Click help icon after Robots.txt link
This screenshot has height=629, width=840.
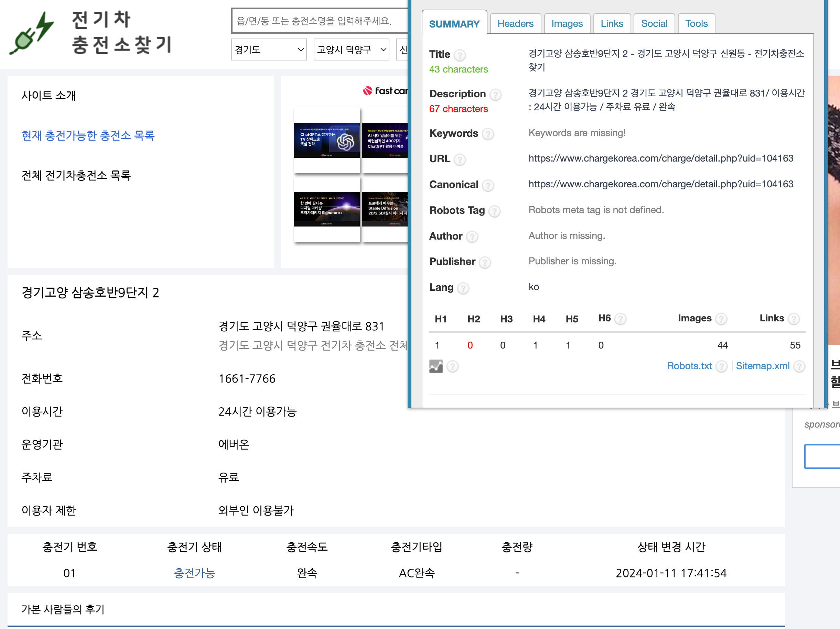tap(721, 366)
